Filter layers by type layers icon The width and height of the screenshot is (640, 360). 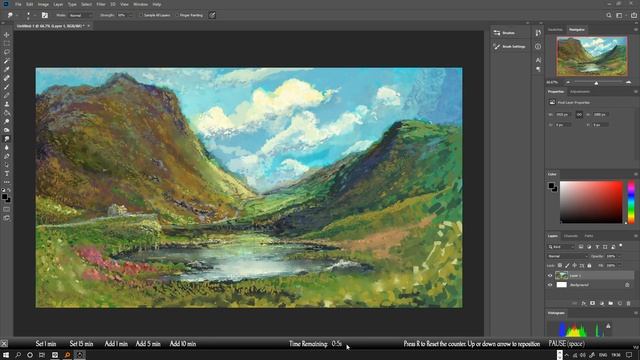click(597, 247)
